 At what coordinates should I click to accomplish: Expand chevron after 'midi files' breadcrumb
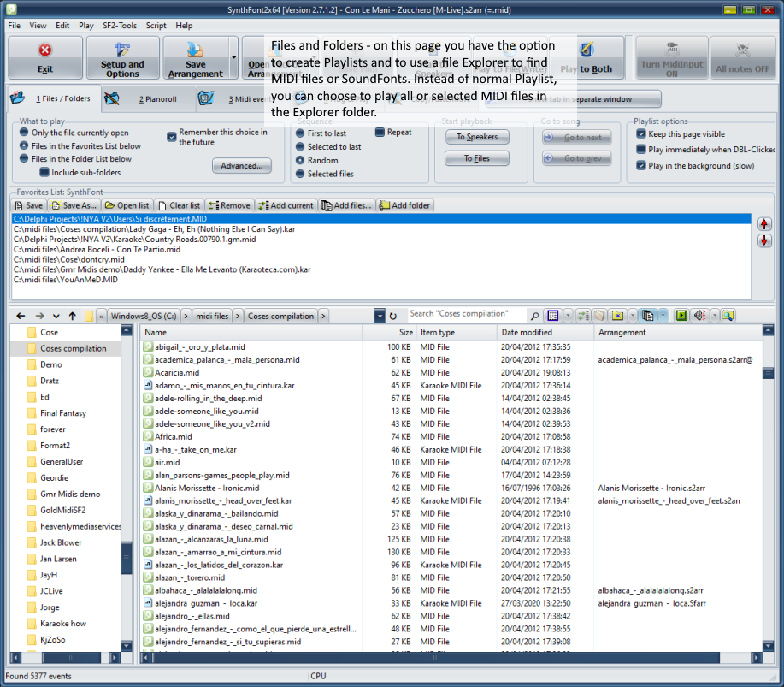pyautogui.click(x=238, y=316)
